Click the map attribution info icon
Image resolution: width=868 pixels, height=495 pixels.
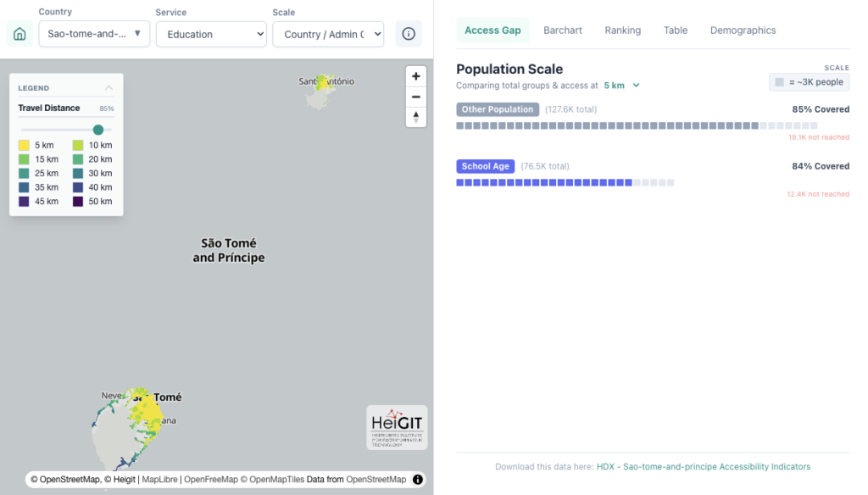click(418, 480)
